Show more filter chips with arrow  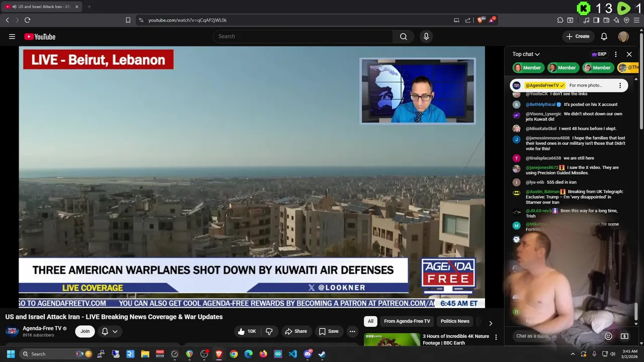pyautogui.click(x=491, y=323)
